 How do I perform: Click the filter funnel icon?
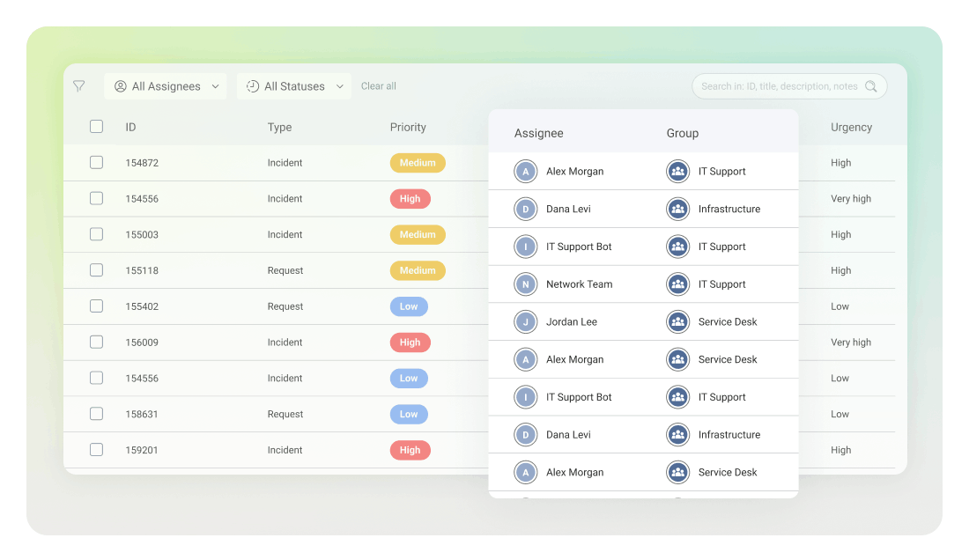point(79,86)
